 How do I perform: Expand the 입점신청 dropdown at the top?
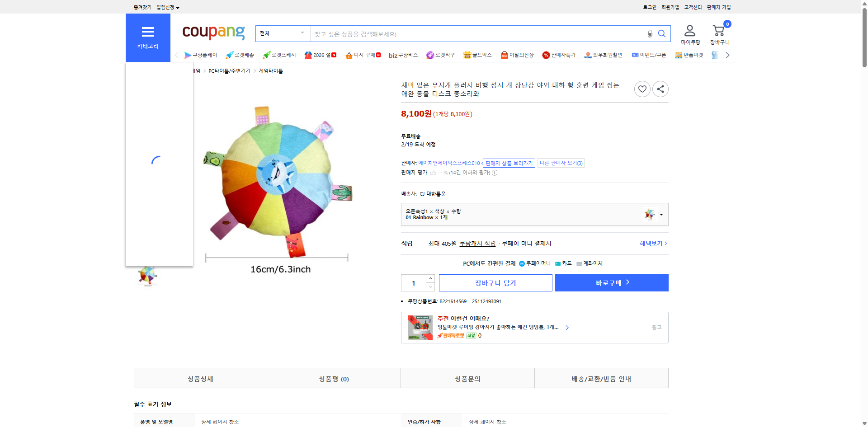click(167, 7)
